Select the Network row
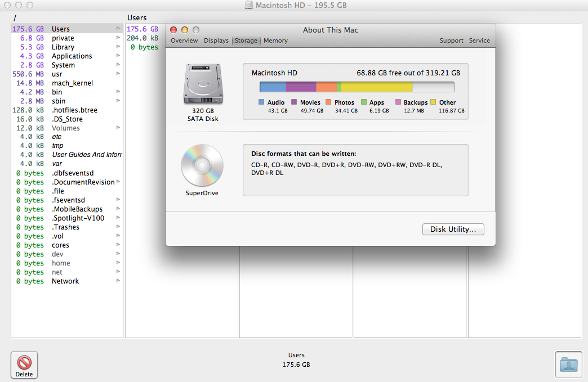This screenshot has width=588, height=382. point(67,281)
